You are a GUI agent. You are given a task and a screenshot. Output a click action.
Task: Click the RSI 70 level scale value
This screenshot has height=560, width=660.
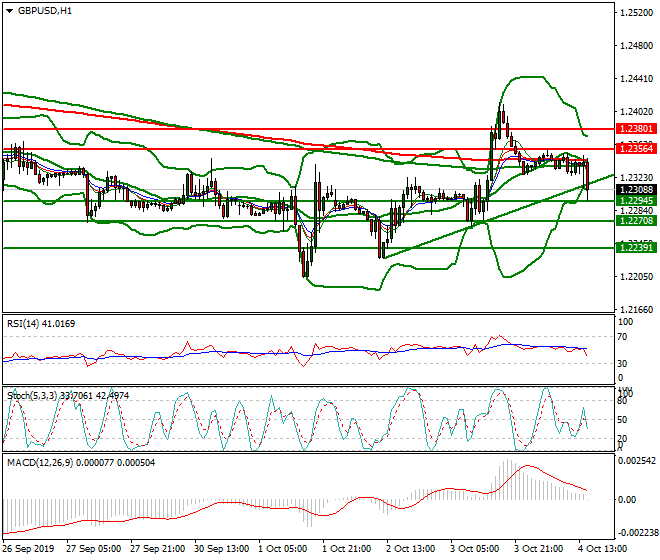coord(623,337)
